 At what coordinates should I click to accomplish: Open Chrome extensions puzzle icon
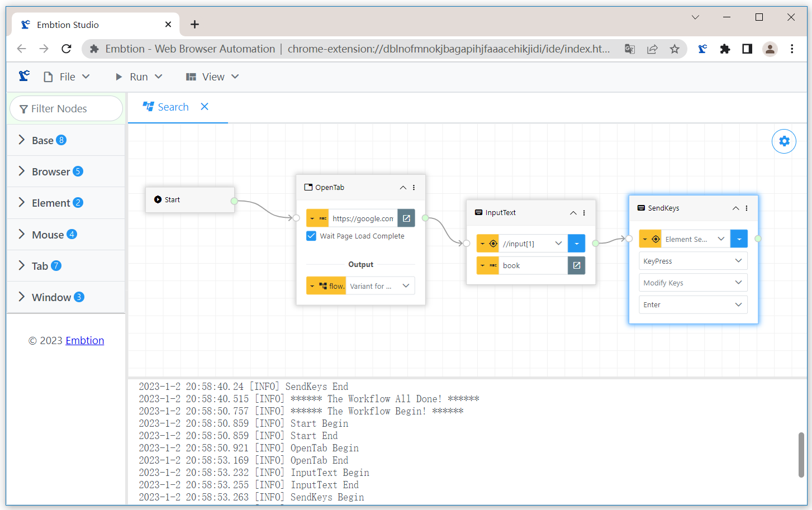[x=725, y=49]
